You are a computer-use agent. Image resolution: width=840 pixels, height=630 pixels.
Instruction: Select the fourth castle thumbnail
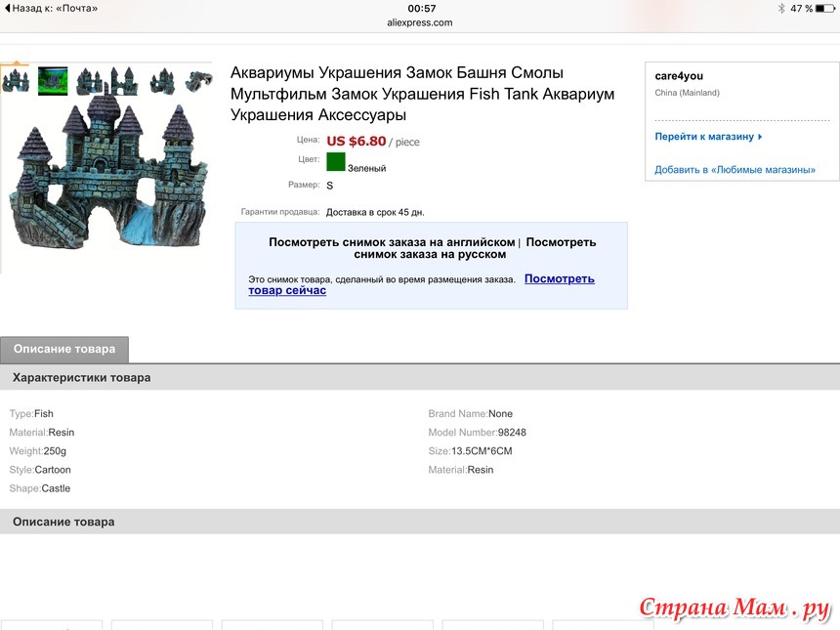coord(124,81)
